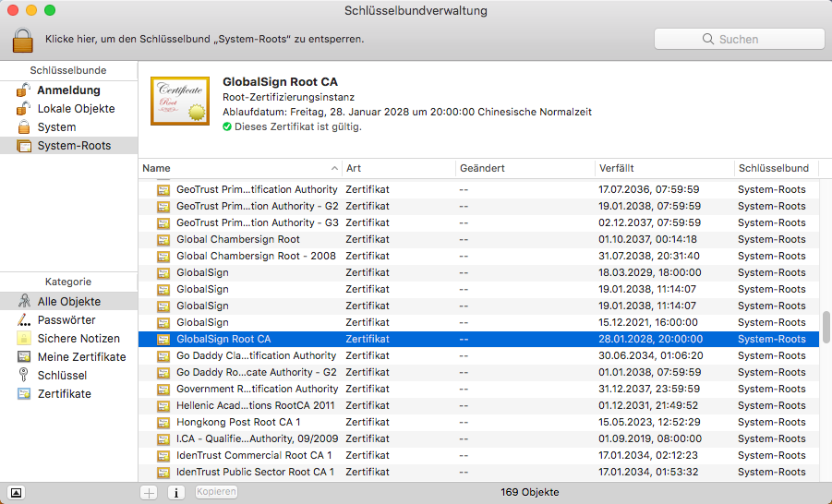Click the Lokale Objekte padlock icon

click(23, 108)
